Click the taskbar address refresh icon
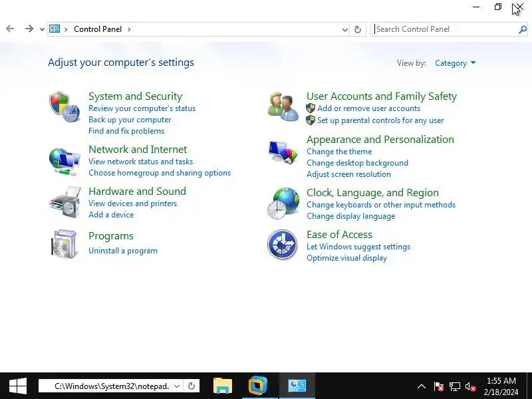 click(x=192, y=386)
